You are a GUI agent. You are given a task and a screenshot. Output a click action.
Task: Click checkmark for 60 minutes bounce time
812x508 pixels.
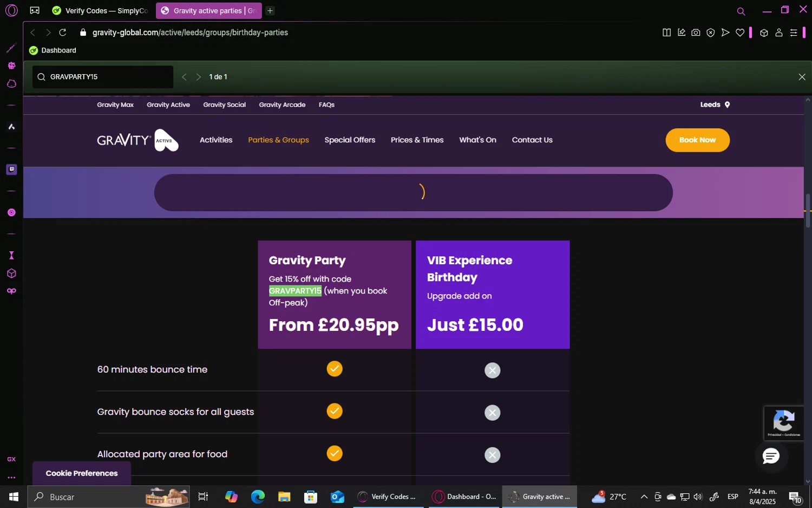pos(335,369)
